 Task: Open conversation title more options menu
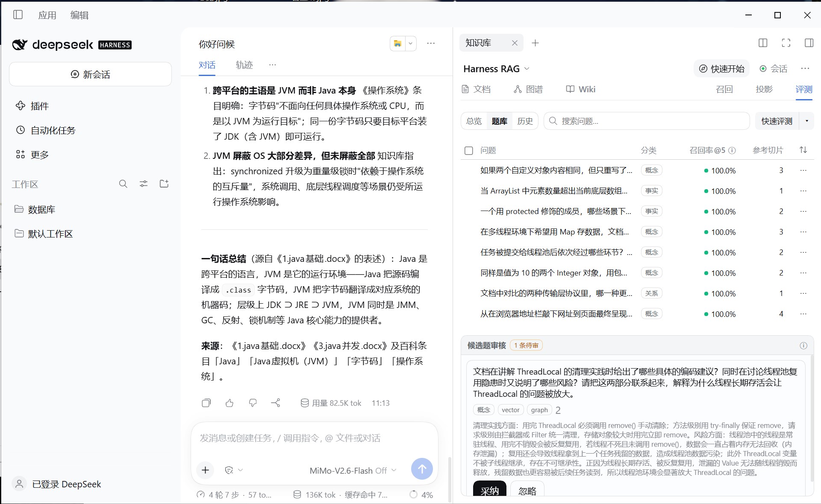(431, 43)
